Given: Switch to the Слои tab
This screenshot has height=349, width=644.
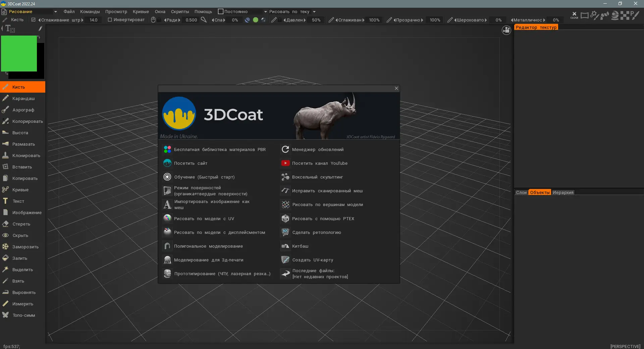Looking at the screenshot, I should 521,193.
